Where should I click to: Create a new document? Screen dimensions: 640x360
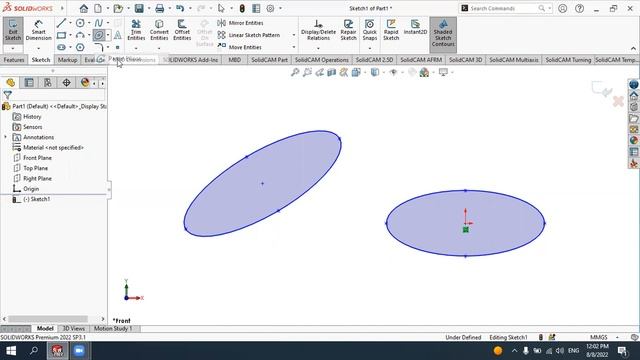point(98,8)
